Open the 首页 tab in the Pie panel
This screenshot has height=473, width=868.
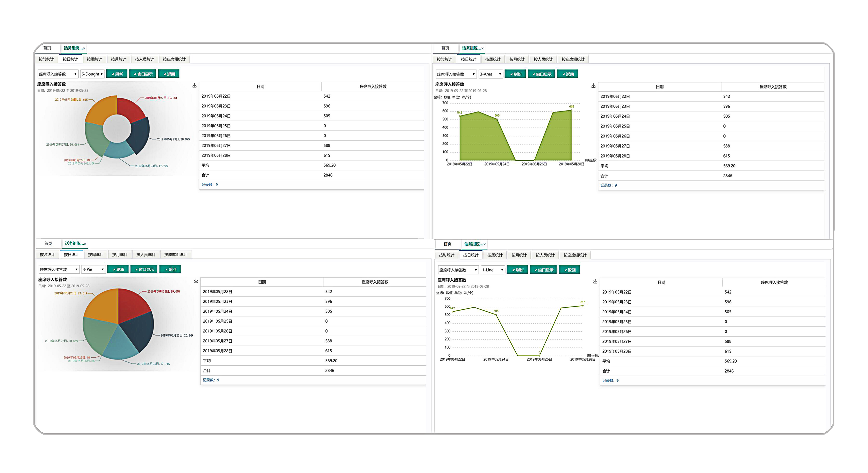[x=48, y=243]
